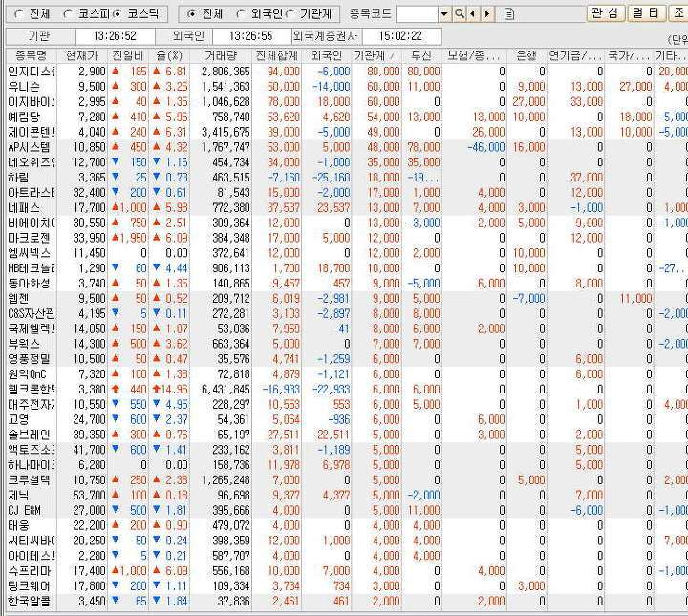Viewport: 688px width, 616px height.
Task: Click the -46,000 insurance value
Action: (486, 147)
